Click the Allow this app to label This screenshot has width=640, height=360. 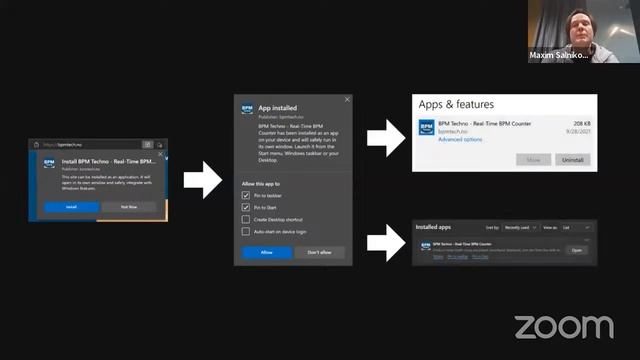[261, 184]
